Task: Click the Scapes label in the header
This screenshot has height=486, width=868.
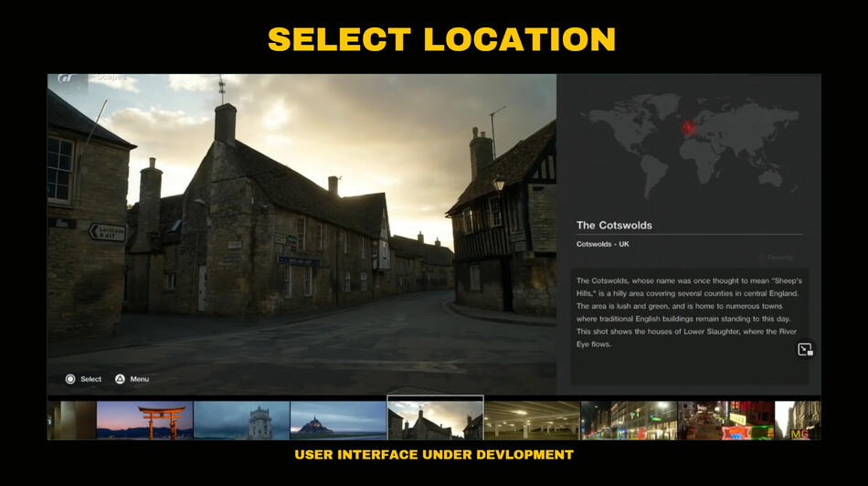Action: pos(111,79)
